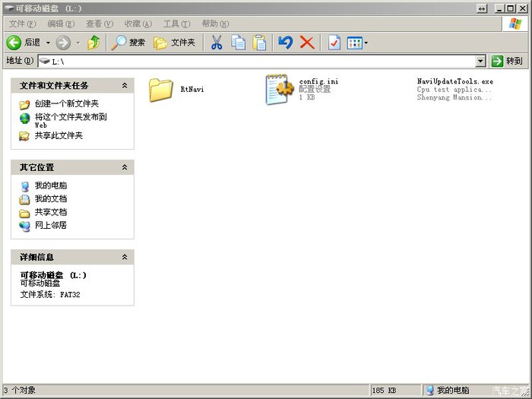532x399 pixels.
Task: Toggle the Folders (文件夹) pane button
Action: [174, 43]
